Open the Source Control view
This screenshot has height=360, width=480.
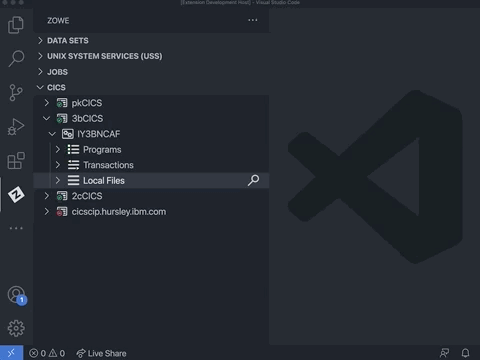[16, 92]
